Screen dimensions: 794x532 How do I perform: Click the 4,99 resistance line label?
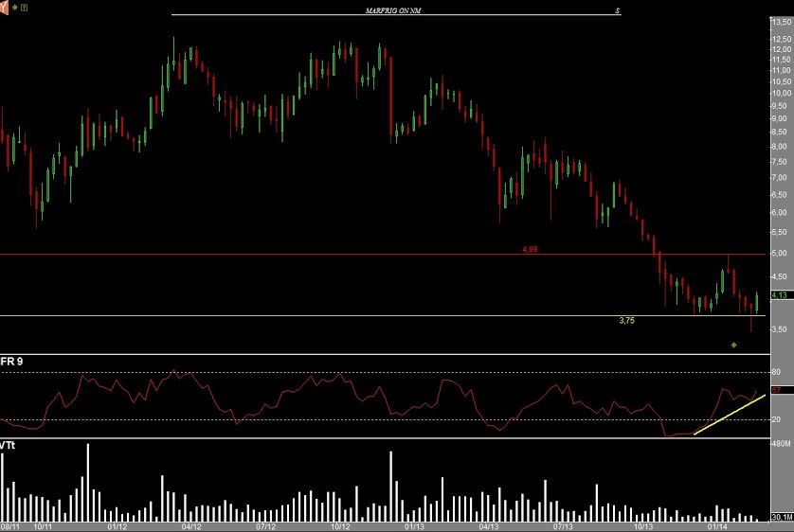tap(530, 249)
